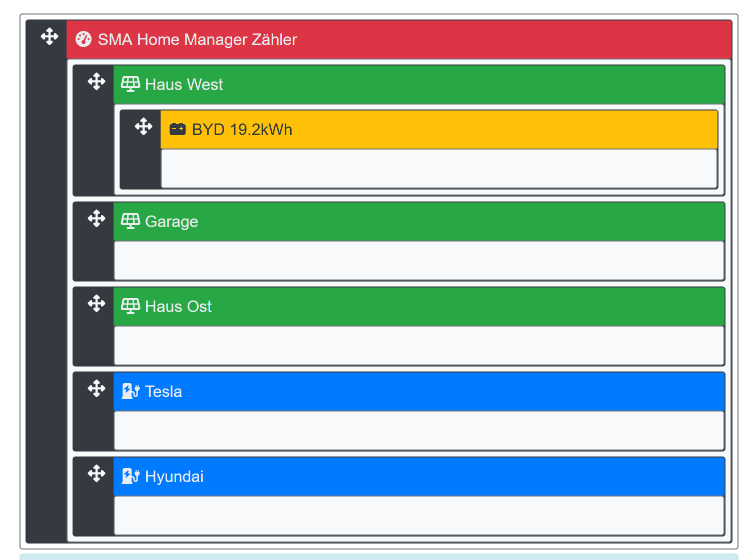Select the Tesla label
The width and height of the screenshot is (745, 560).
[163, 391]
